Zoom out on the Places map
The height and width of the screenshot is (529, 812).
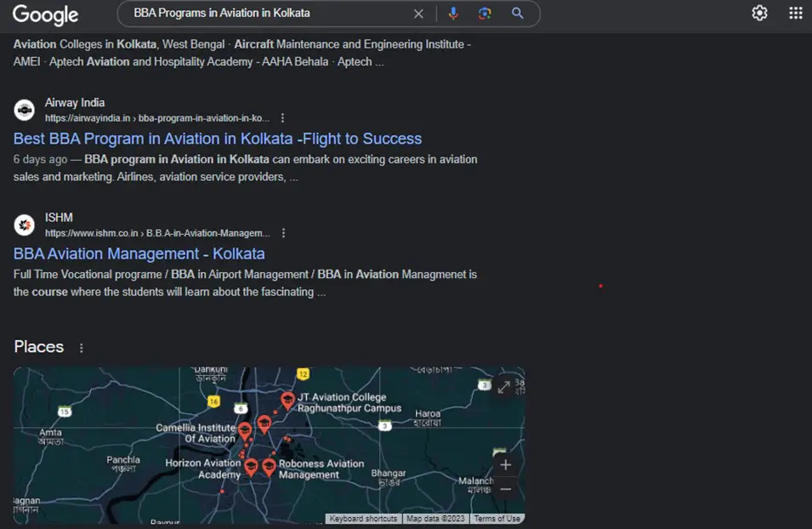(505, 489)
